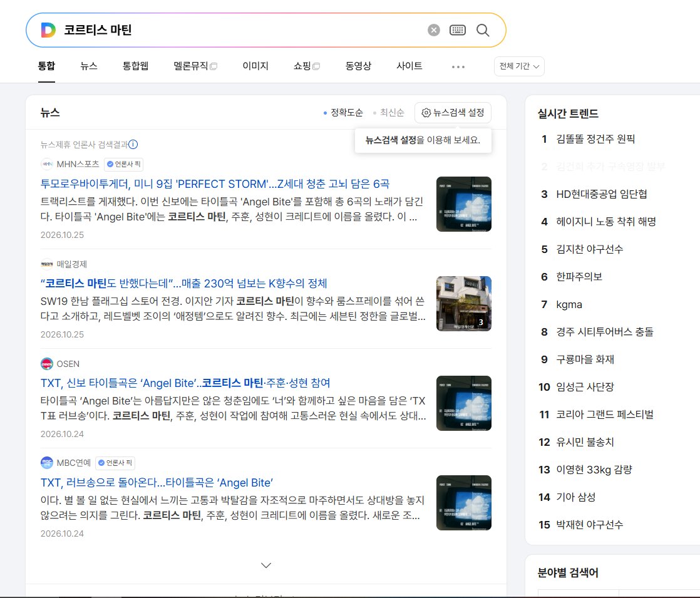The width and height of the screenshot is (700, 598).
Task: Click inside the search input field
Action: point(241,30)
